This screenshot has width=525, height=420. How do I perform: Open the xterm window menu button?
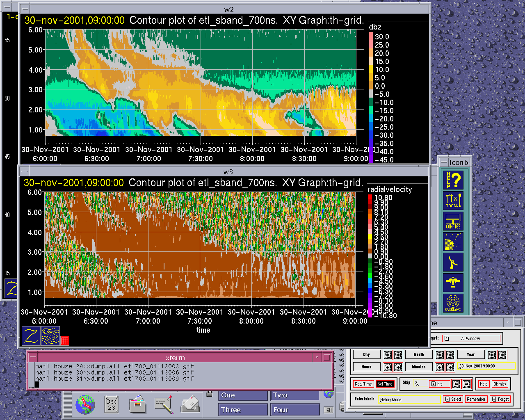pyautogui.click(x=32, y=357)
